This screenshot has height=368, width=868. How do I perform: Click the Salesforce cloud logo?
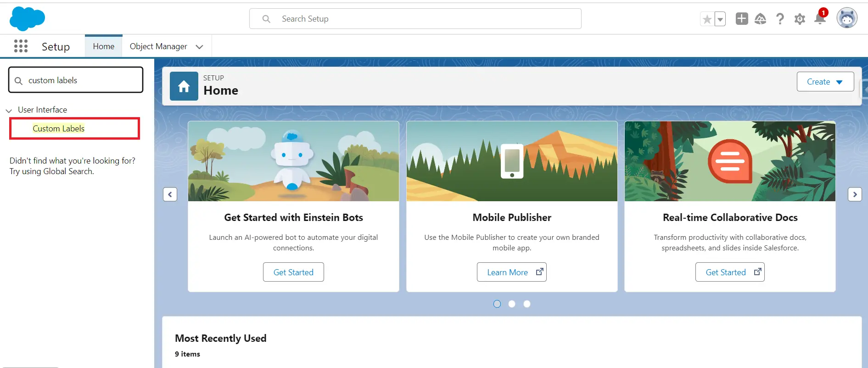(x=27, y=19)
